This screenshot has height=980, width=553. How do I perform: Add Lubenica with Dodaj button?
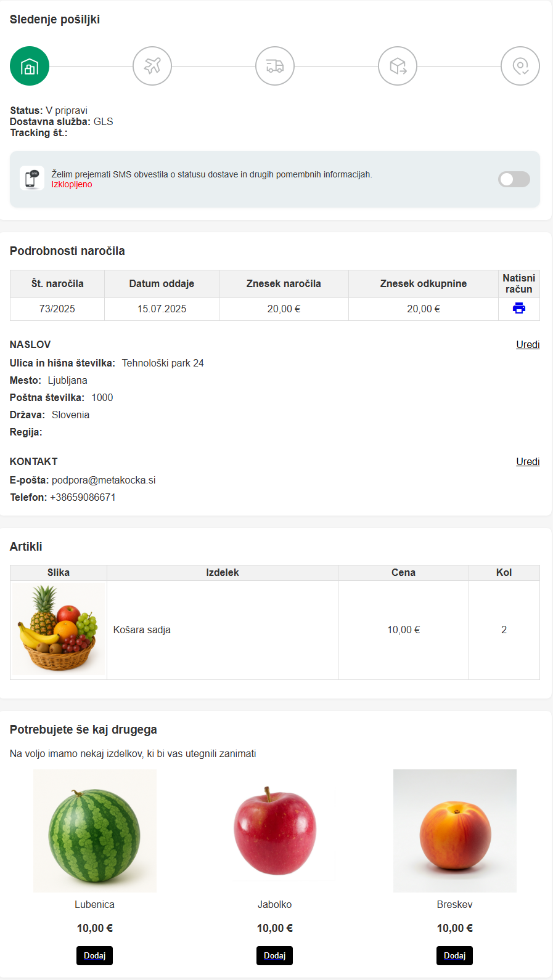tap(95, 955)
